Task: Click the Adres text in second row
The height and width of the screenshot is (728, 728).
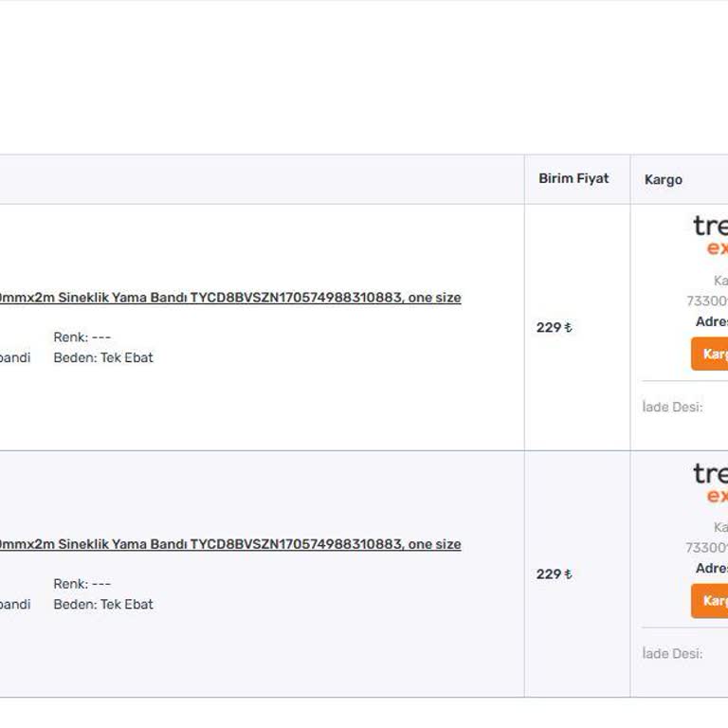Action: point(712,568)
